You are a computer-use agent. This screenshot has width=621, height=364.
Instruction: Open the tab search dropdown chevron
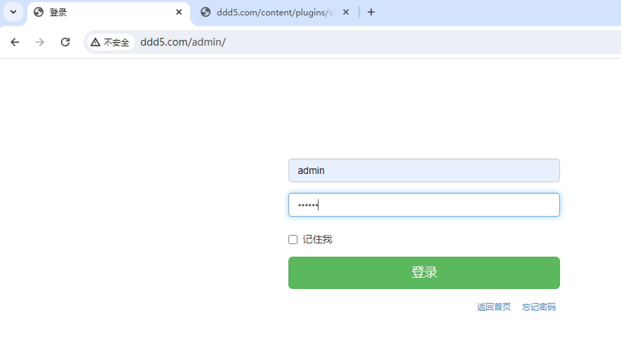tap(13, 12)
